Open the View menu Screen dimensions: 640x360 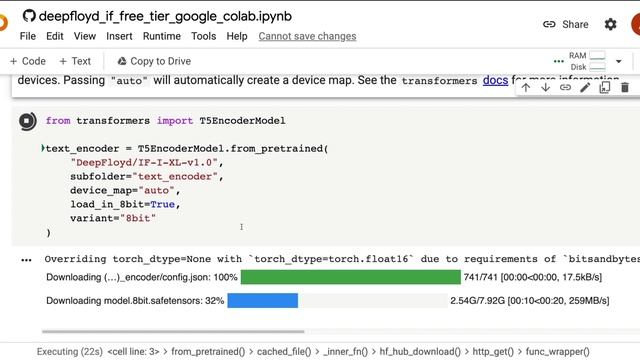pos(84,36)
